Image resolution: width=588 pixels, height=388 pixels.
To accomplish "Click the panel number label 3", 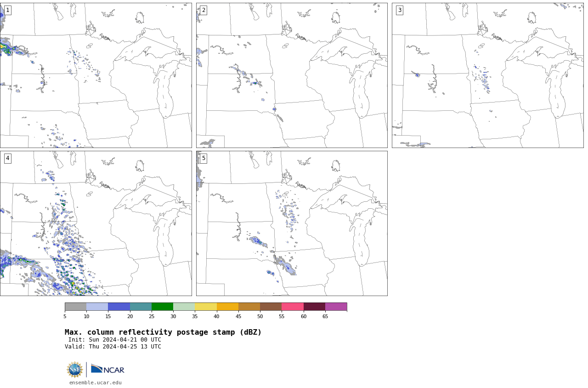I will tap(400, 10).
